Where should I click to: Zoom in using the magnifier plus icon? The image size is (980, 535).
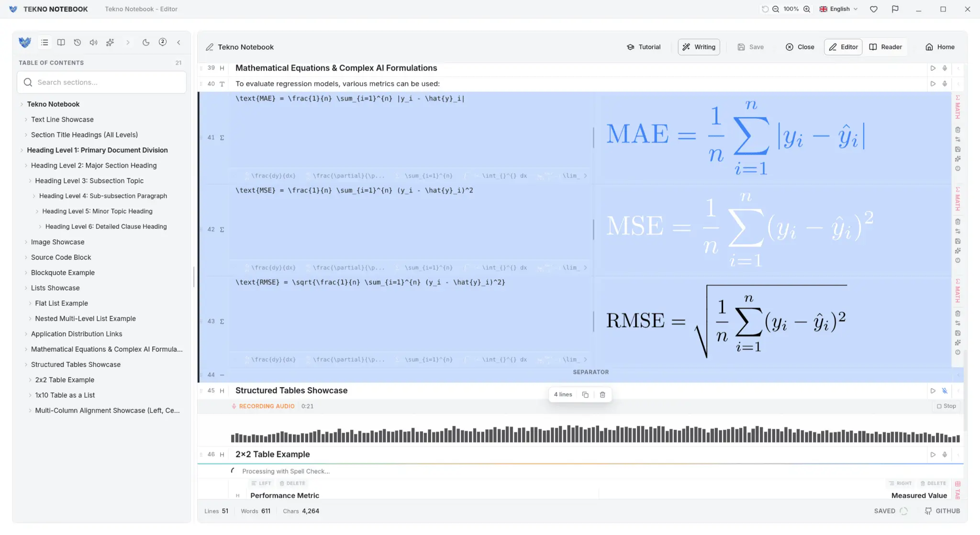807,9
